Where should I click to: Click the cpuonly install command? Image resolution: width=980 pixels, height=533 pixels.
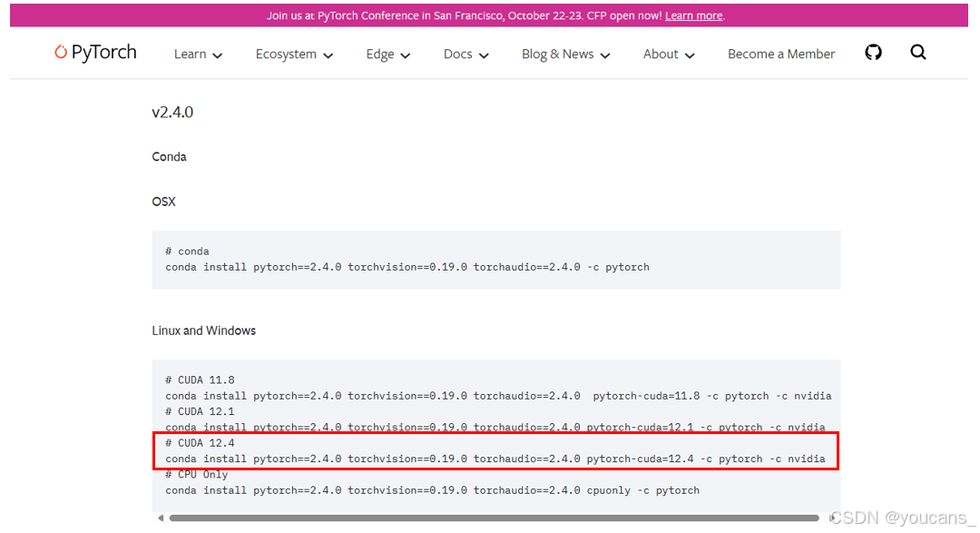[x=433, y=490]
